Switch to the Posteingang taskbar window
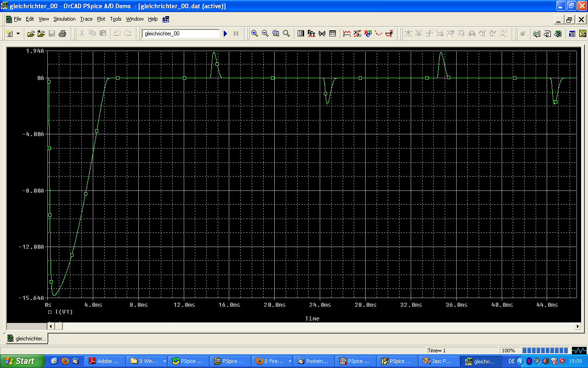This screenshot has width=588, height=368. 314,362
